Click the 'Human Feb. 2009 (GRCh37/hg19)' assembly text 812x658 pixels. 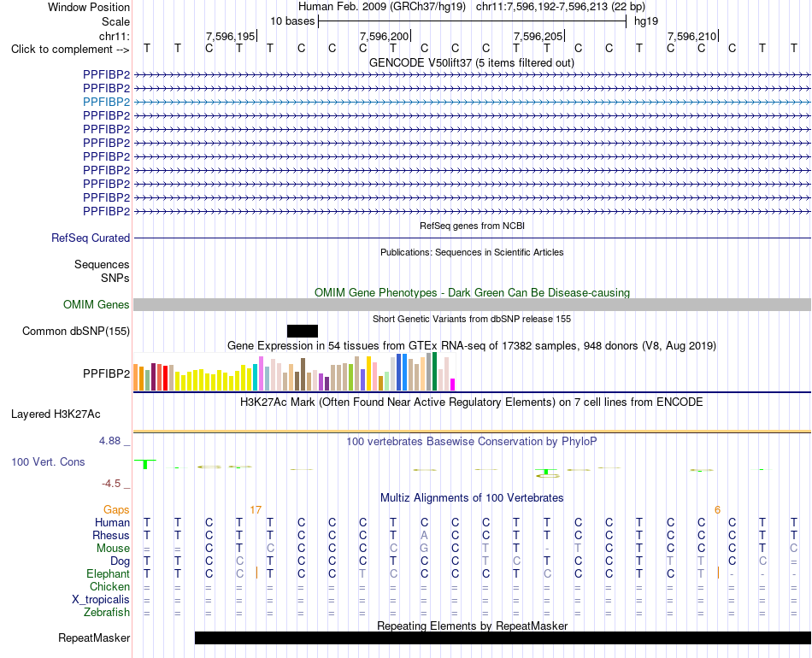tap(382, 7)
